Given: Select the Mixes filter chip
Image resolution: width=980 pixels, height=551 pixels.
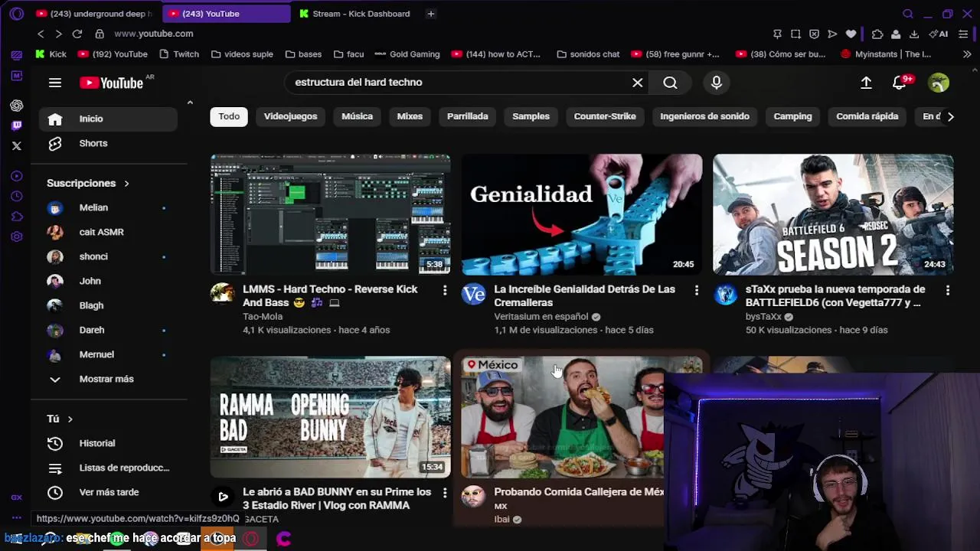Looking at the screenshot, I should pyautogui.click(x=410, y=117).
